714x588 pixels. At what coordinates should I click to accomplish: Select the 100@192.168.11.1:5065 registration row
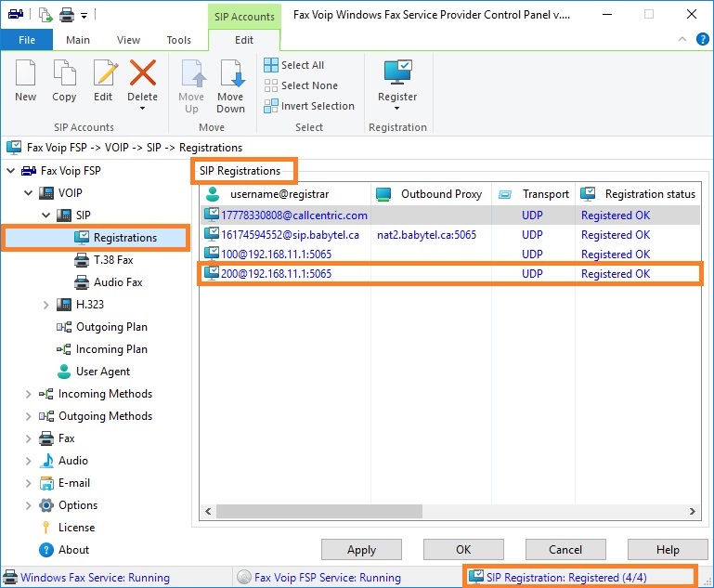click(450, 255)
